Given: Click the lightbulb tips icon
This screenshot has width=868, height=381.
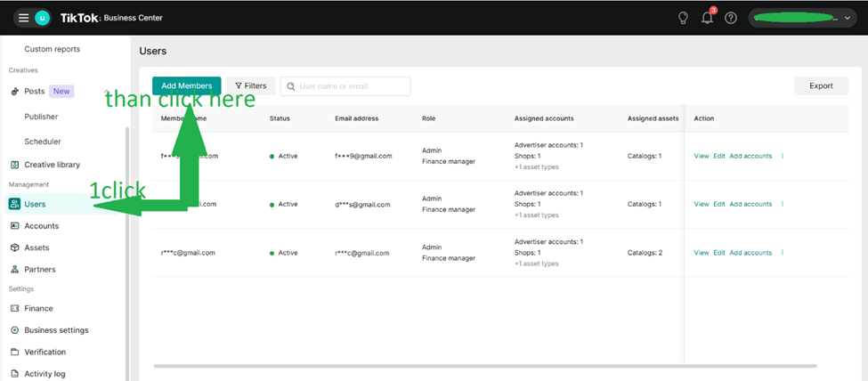Looking at the screenshot, I should tap(684, 18).
